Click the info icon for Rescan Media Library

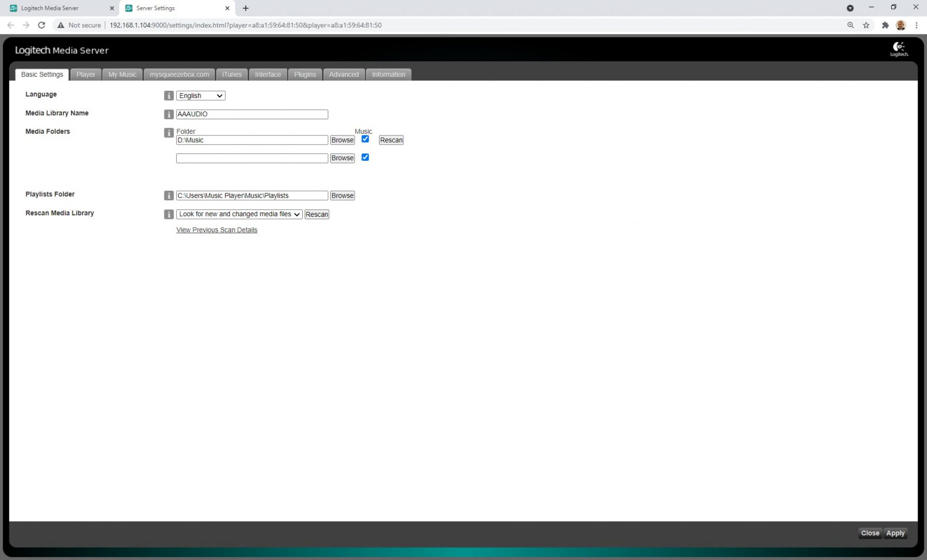(x=168, y=214)
